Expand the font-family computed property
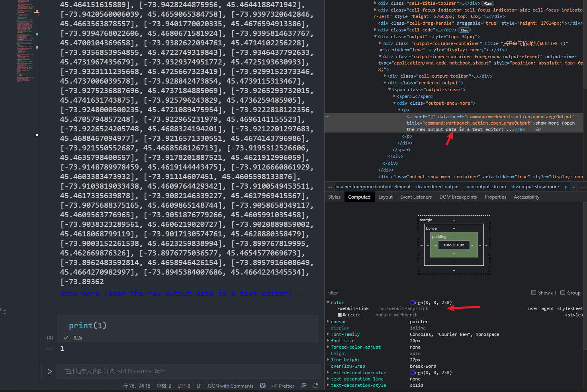Screen dimensions: 587x392 [328, 334]
